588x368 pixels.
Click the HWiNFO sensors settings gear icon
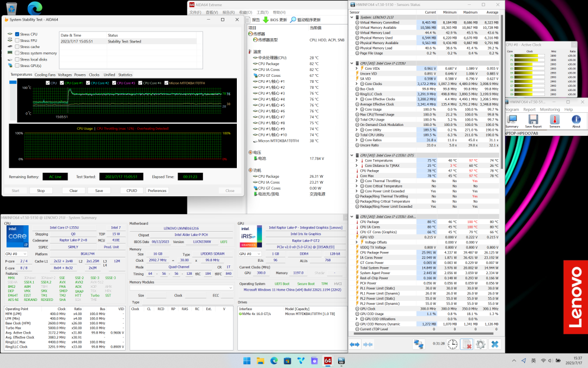[480, 344]
